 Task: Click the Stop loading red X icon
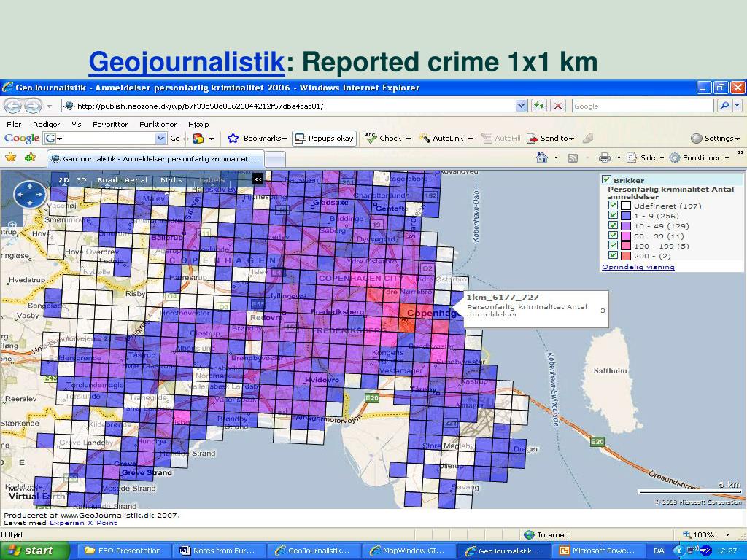558,106
